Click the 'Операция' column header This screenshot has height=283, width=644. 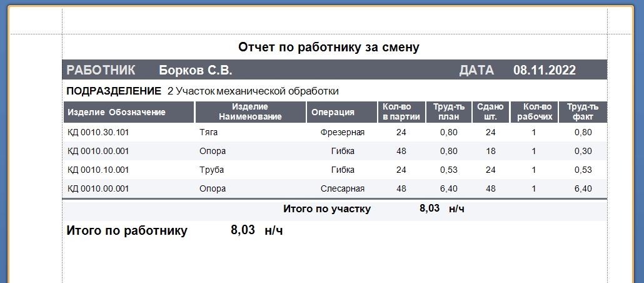pos(341,112)
